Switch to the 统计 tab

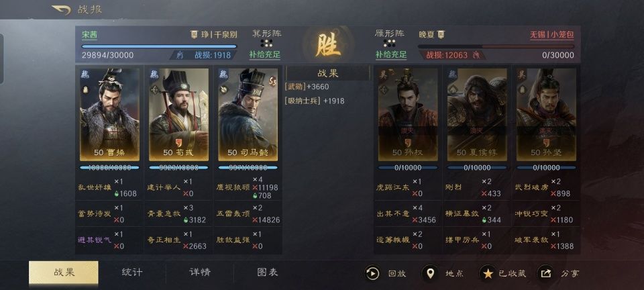tap(132, 273)
